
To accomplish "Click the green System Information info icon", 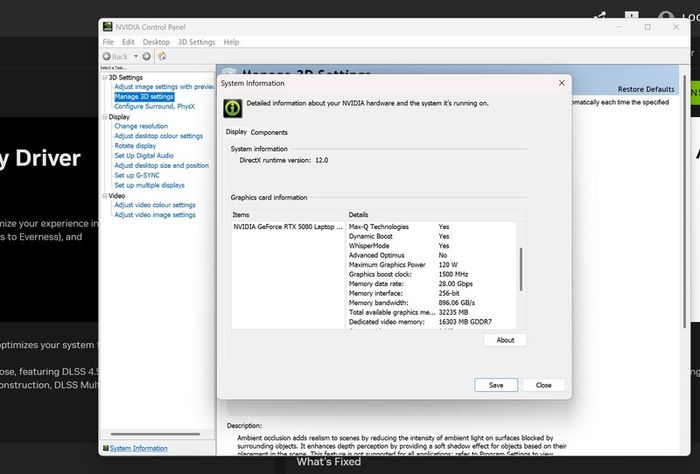I will 233,108.
